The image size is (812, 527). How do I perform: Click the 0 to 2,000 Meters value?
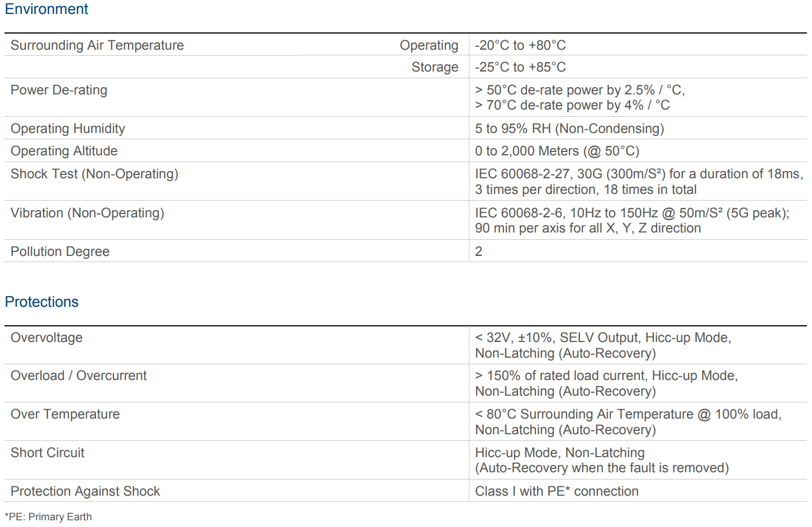tap(557, 151)
